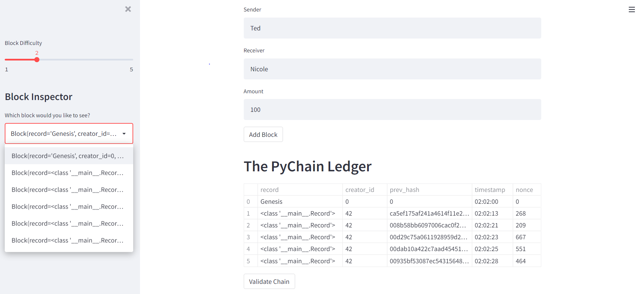Screen dimensions: 644x294
Task: Click the Sender input showing Ted
Action: tap(392, 28)
